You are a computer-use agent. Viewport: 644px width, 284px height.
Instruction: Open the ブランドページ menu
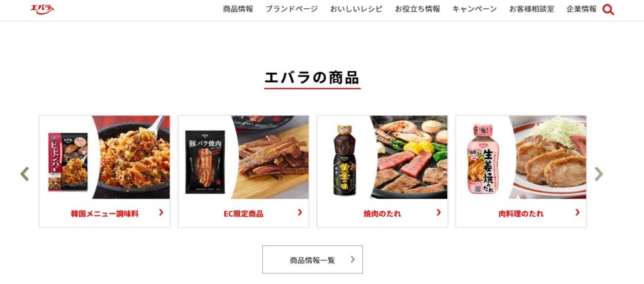[292, 9]
